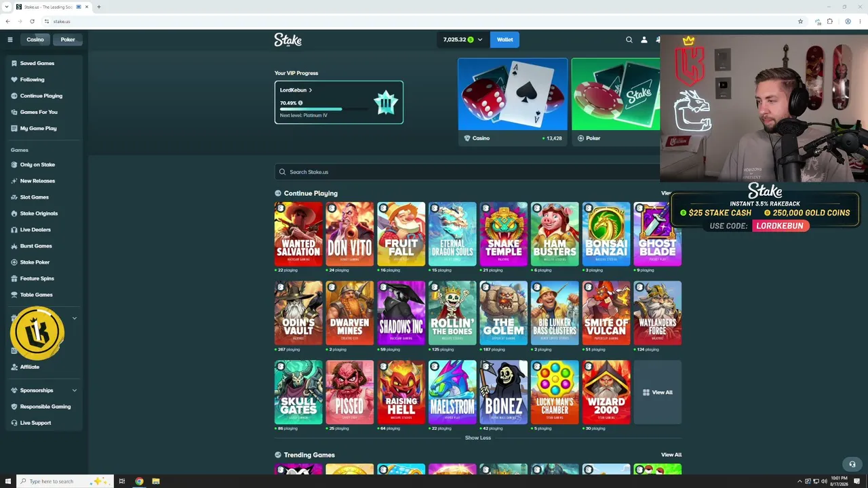Click the Live Support headset icon
868x488 pixels.
point(14,423)
